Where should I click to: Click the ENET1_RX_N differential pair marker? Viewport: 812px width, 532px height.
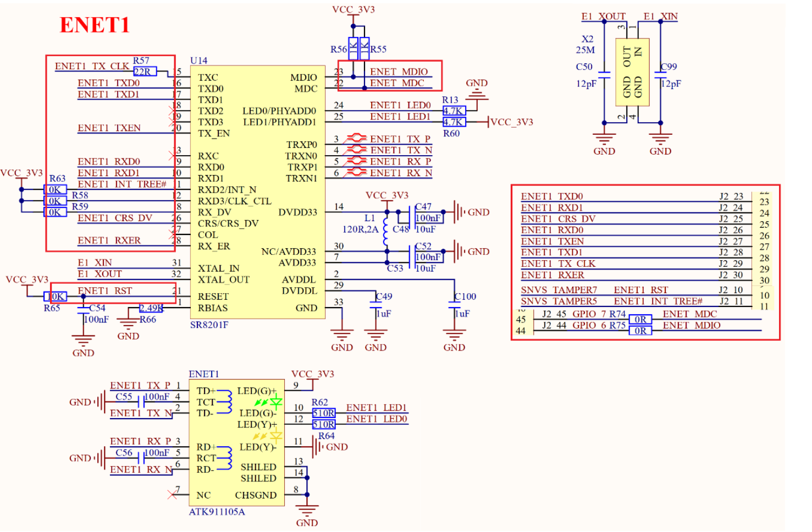355,172
